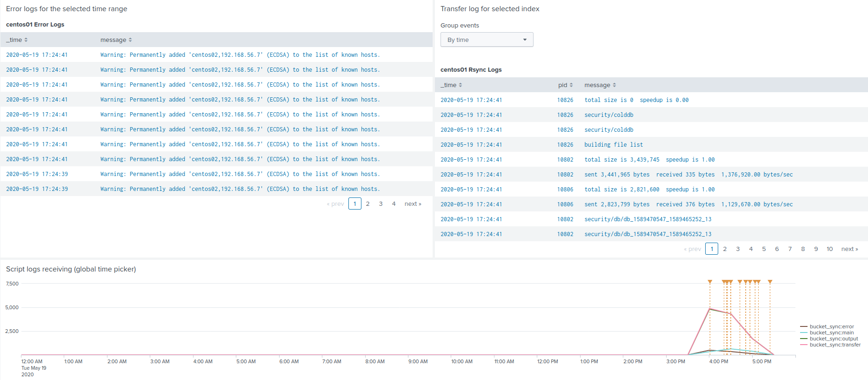868x380 pixels.
Task: Click the _time column header in Error Logs
Action: 17,40
